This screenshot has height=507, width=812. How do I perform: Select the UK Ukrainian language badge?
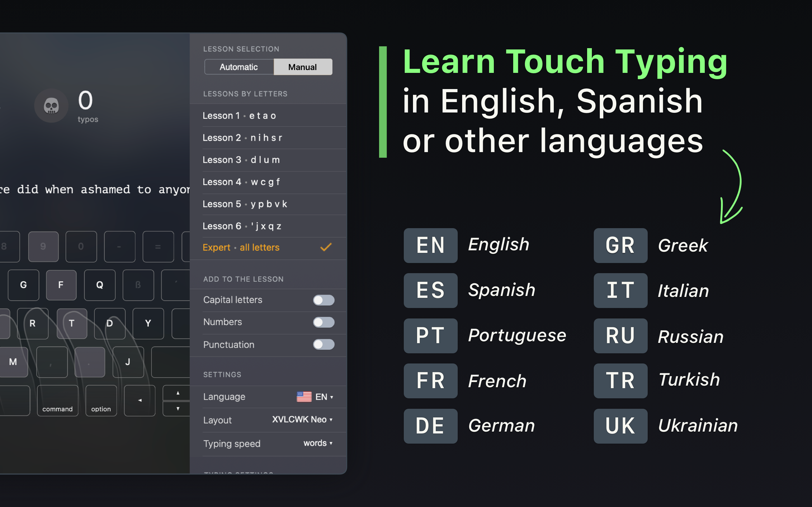point(620,426)
